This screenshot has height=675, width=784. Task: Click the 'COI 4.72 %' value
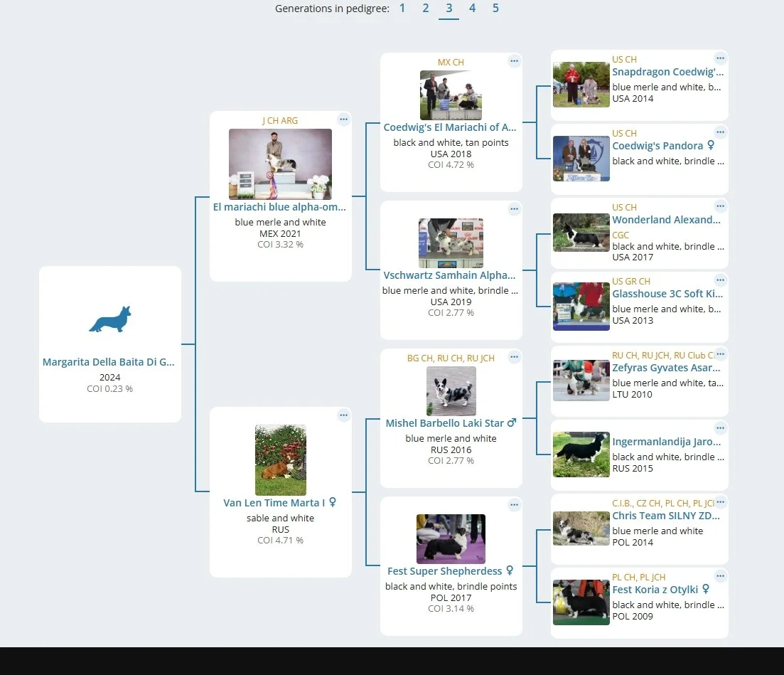pyautogui.click(x=451, y=164)
